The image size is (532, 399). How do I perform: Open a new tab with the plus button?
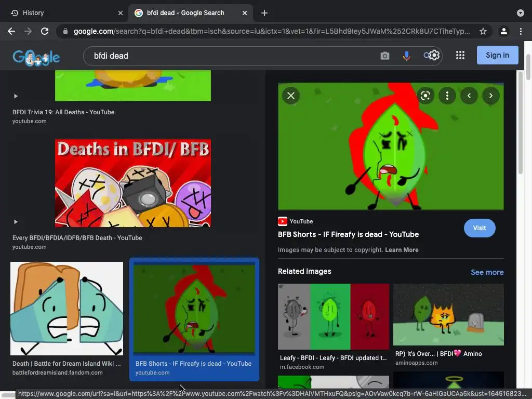264,13
